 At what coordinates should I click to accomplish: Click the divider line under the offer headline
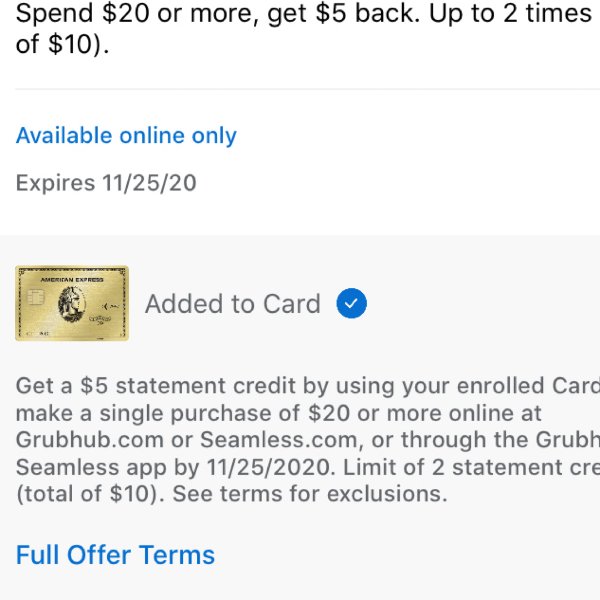[308, 89]
